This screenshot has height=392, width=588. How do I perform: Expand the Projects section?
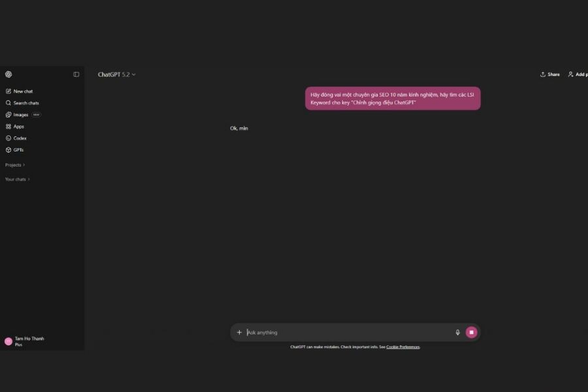click(15, 165)
